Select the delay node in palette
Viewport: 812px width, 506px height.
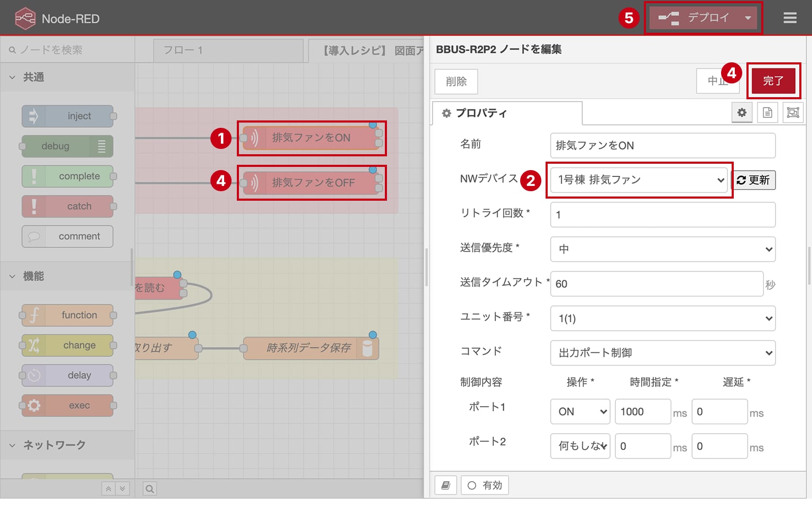tap(68, 376)
